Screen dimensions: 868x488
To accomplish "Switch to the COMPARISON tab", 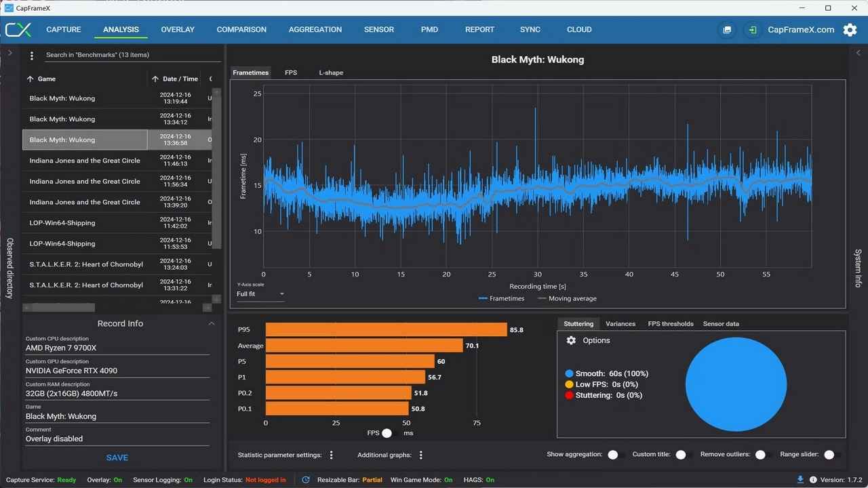I will tap(241, 30).
